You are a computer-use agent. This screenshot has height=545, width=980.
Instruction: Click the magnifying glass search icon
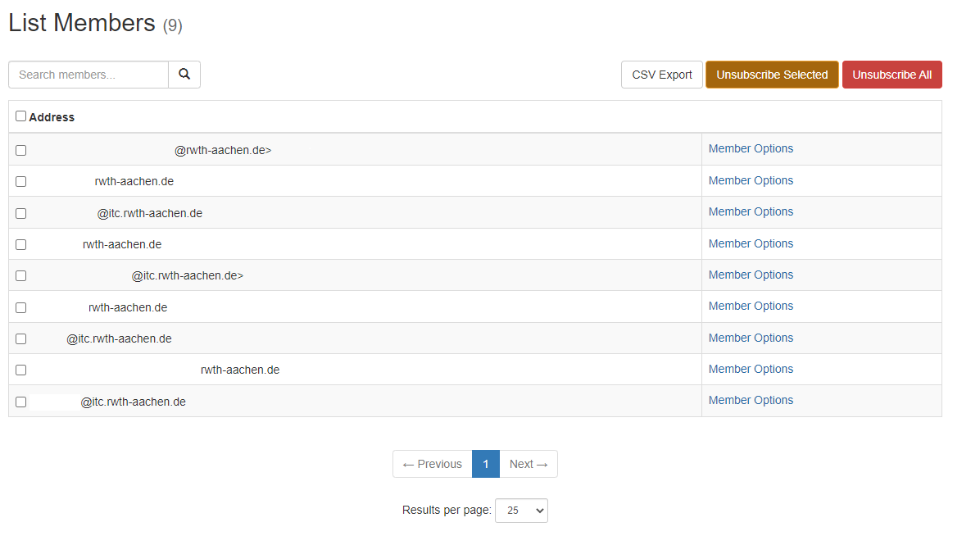tap(184, 75)
